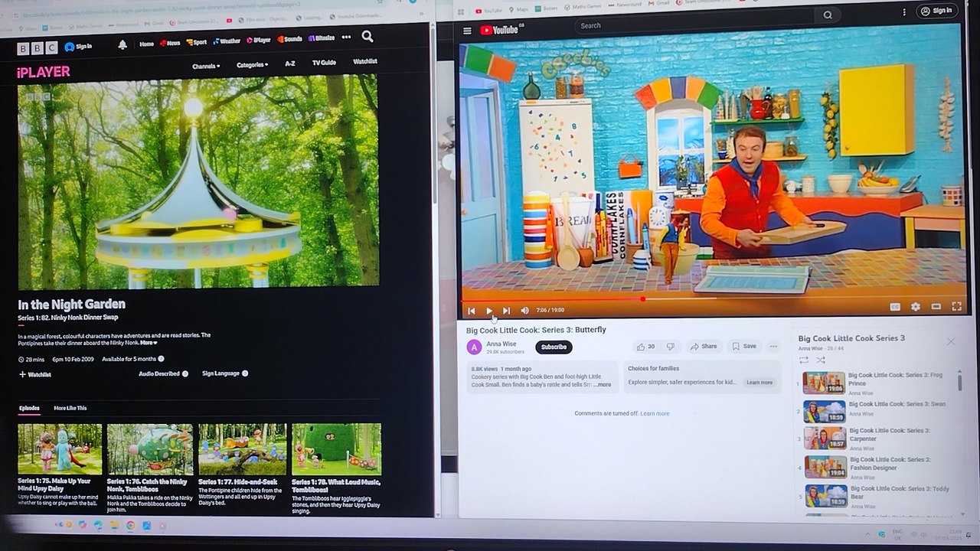The image size is (980, 551).
Task: Open YouTube settings three-dot menu
Action: coord(904,12)
